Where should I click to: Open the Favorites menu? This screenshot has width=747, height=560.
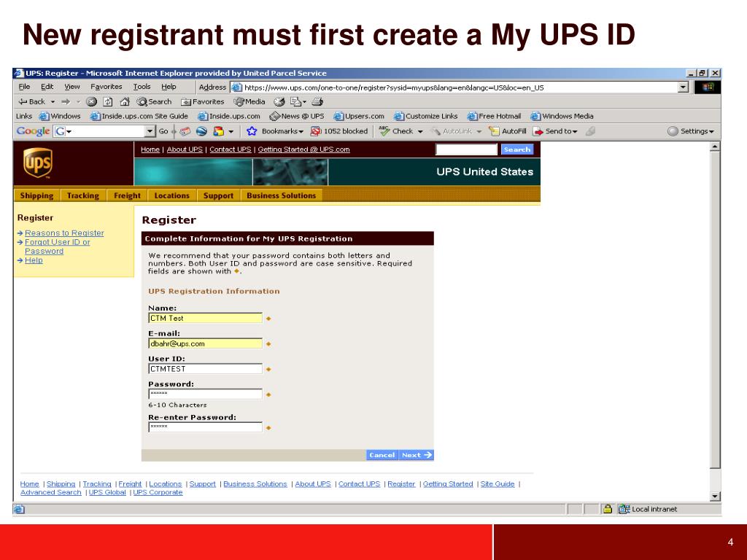coord(107,87)
